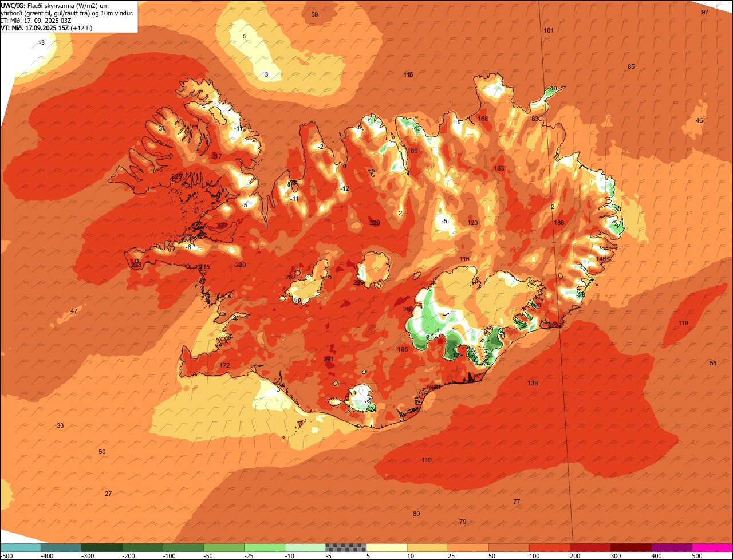The width and height of the screenshot is (733, 560).
Task: Click the map value '220'
Action: 241,265
